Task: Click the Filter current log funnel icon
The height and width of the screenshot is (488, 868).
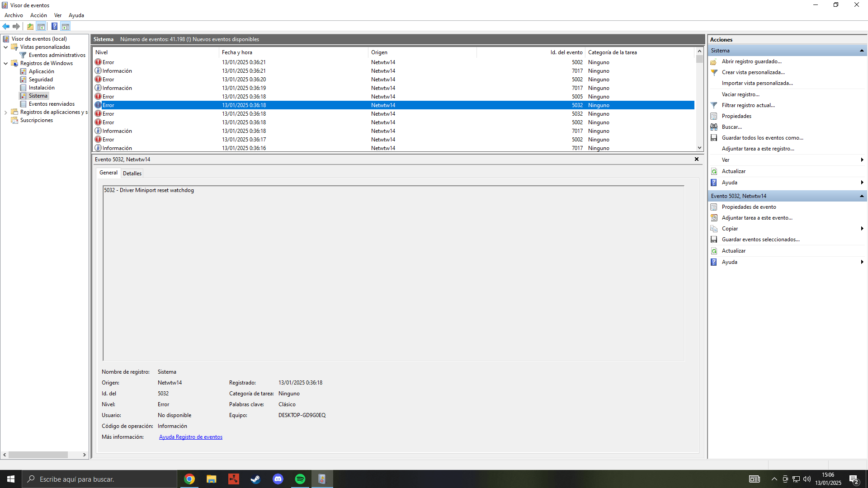Action: coord(714,105)
